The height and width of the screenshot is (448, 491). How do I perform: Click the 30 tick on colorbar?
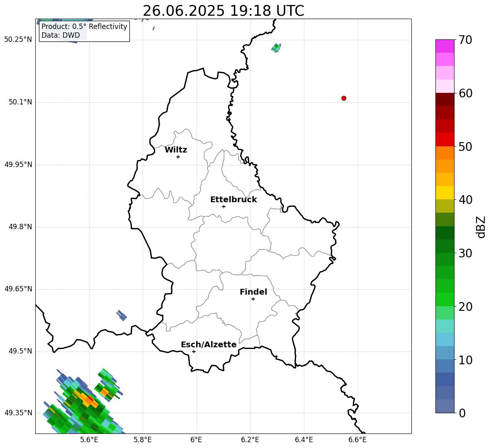[x=465, y=253]
